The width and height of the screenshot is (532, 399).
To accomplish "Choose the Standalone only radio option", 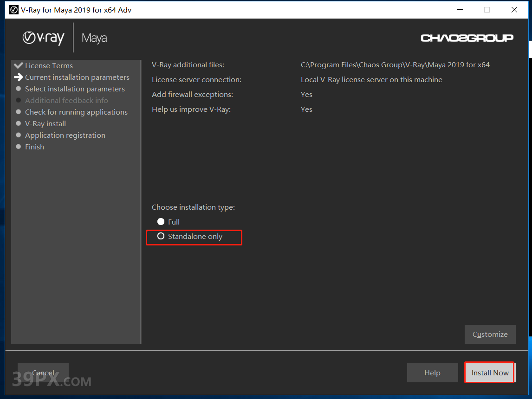I will pos(161,236).
